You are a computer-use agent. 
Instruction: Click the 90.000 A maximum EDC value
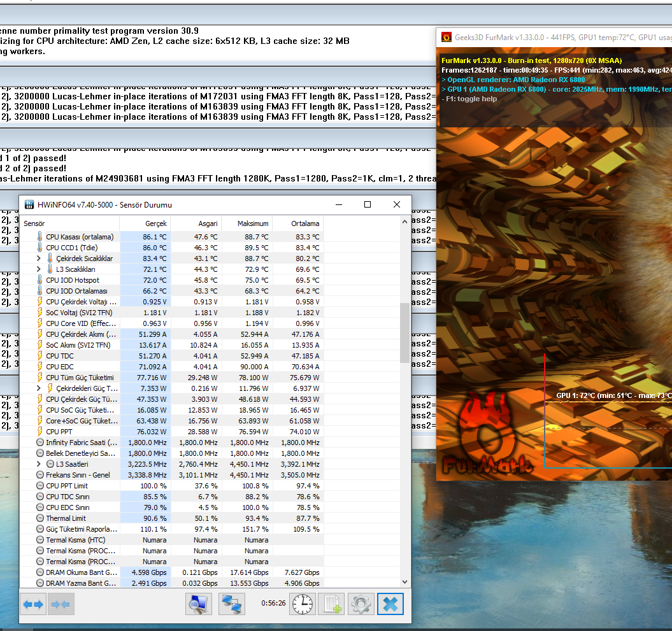click(247, 367)
